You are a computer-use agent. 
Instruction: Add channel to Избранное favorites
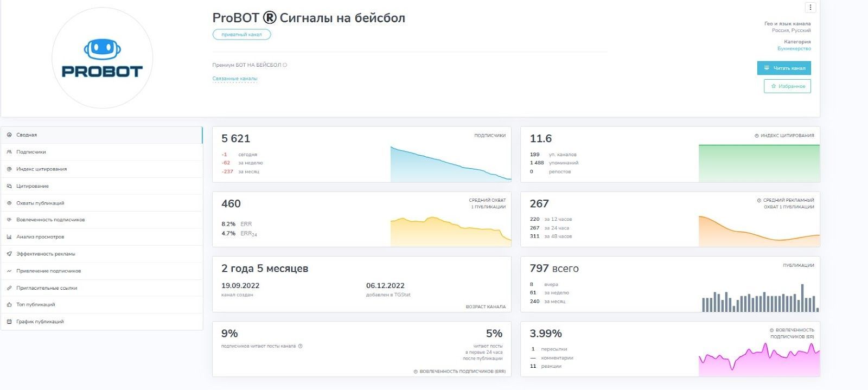point(787,86)
